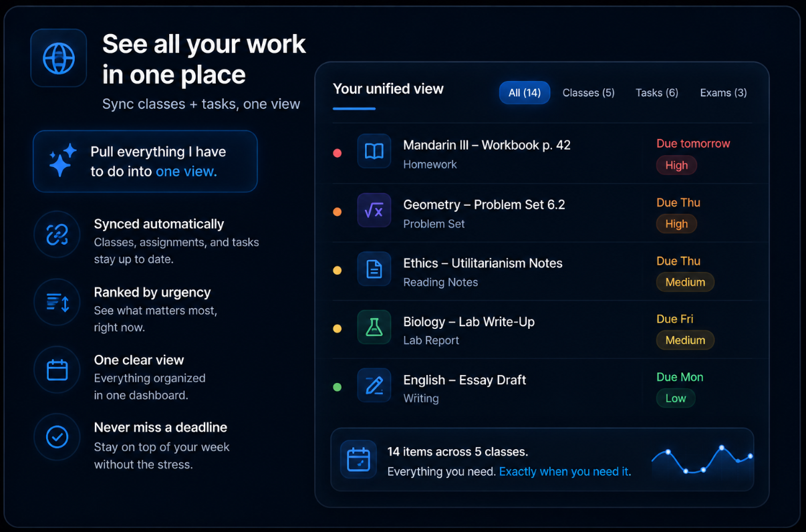Viewport: 806px width, 532px height.
Task: Click the calendar One clear view icon
Action: 57,370
